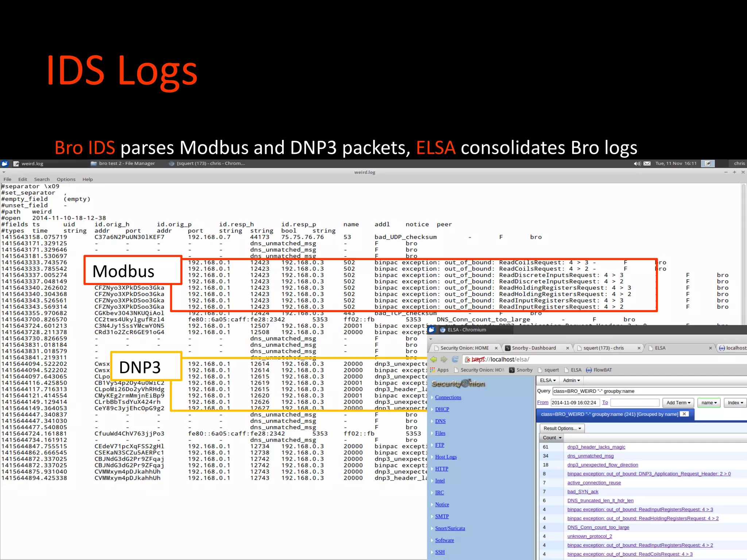Close the Security Onion: HOME tab
This screenshot has width=747, height=560.
tap(496, 348)
